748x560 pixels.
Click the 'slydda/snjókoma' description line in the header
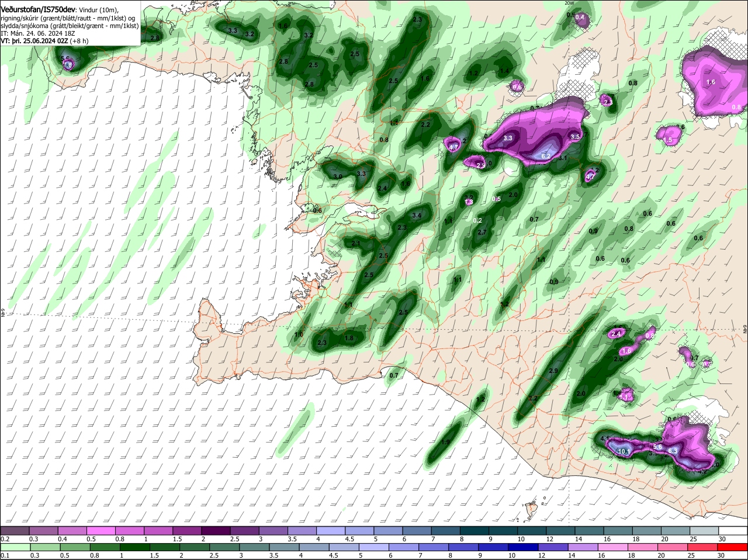70,26
